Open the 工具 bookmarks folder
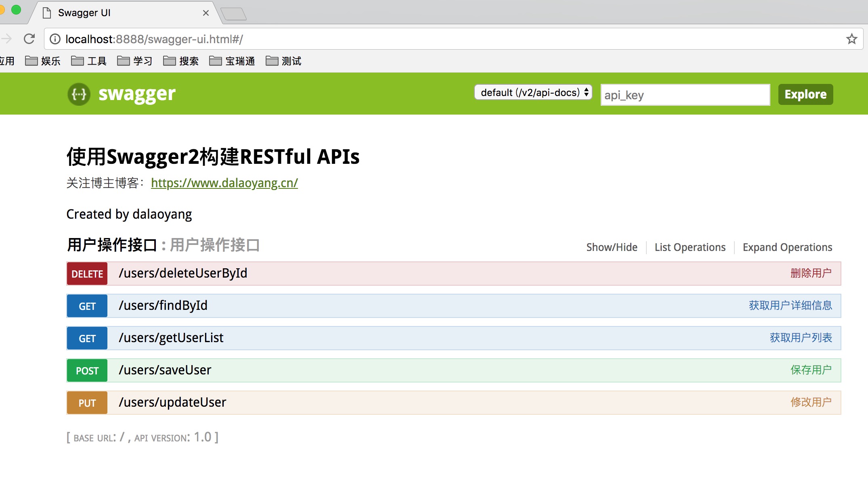Viewport: 868px width, 489px height. [89, 61]
